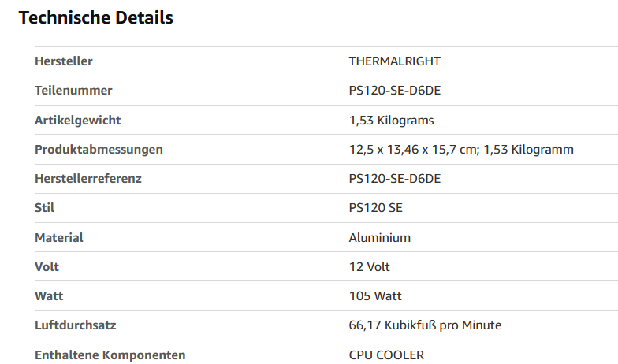Click the 1,53 Kilograms weight value
The height and width of the screenshot is (364, 618).
pos(391,120)
